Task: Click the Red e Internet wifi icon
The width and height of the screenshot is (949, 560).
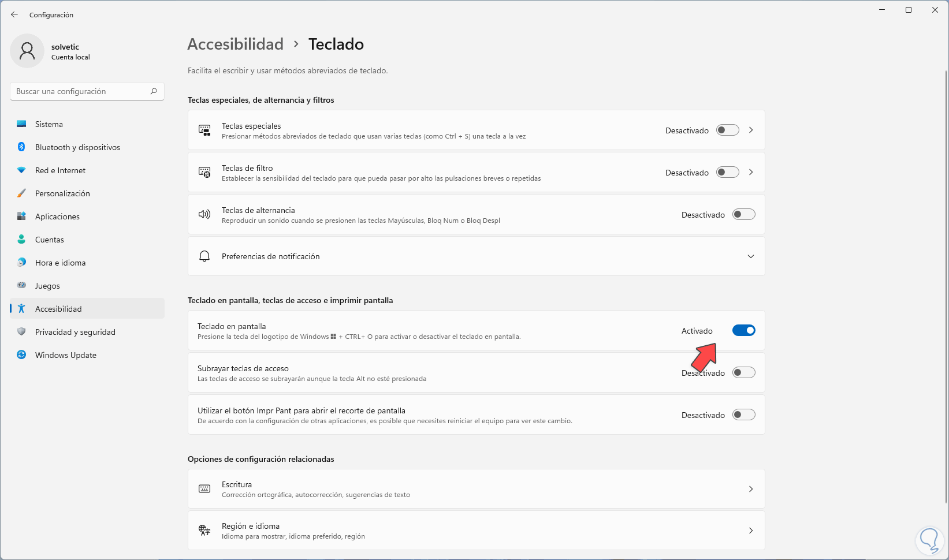Action: [21, 170]
